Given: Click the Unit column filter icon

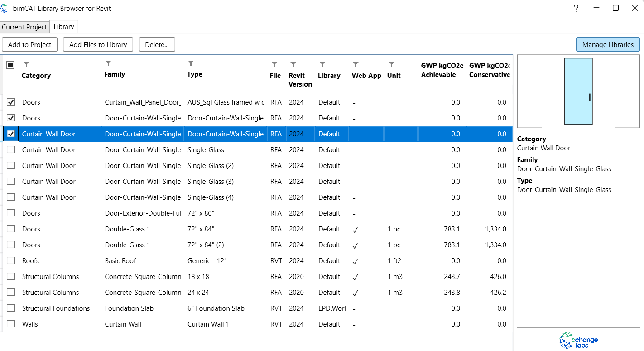Looking at the screenshot, I should coord(391,65).
